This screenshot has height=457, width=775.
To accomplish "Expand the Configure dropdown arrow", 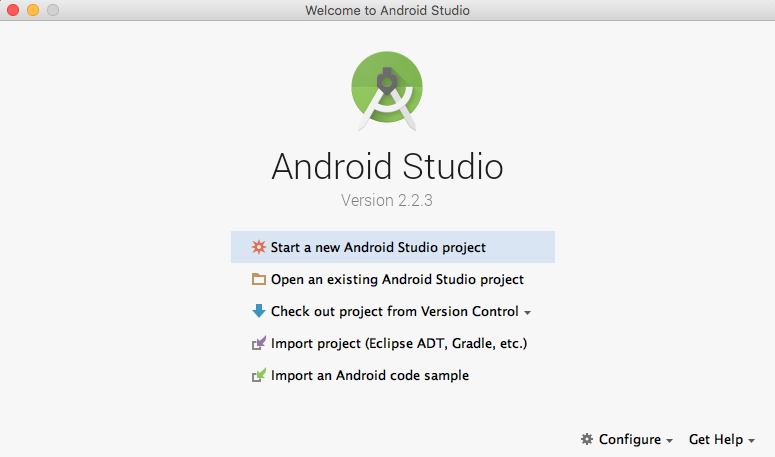I will [x=669, y=441].
